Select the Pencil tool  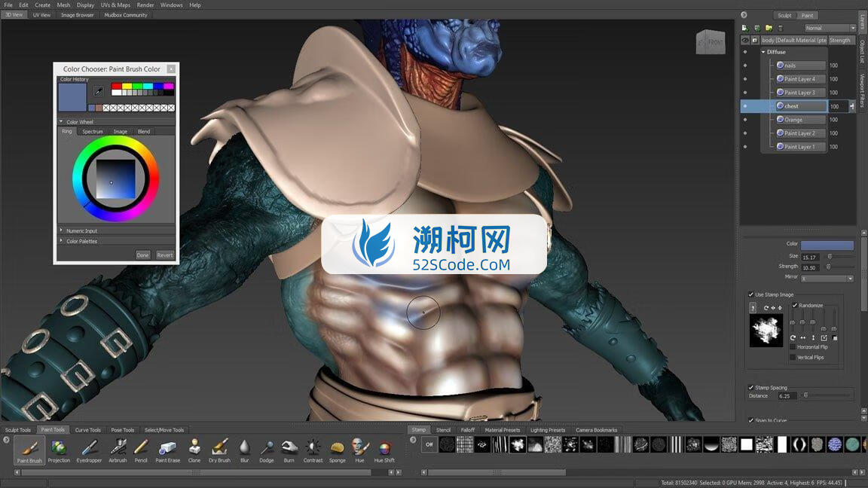coord(141,450)
